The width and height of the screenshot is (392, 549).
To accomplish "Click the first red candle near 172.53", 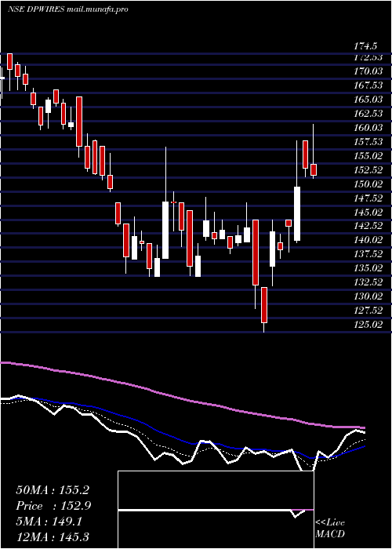I will pos(9,62).
